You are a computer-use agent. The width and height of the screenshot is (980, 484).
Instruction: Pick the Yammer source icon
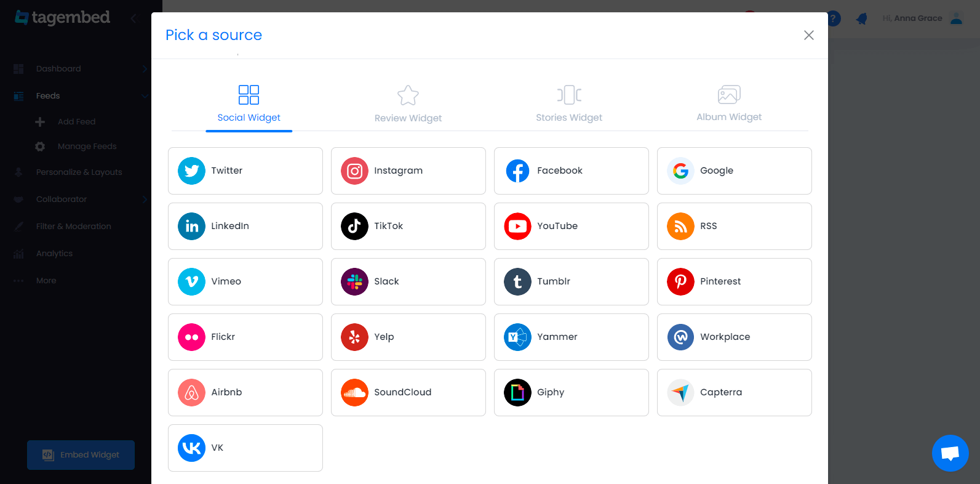(x=517, y=337)
